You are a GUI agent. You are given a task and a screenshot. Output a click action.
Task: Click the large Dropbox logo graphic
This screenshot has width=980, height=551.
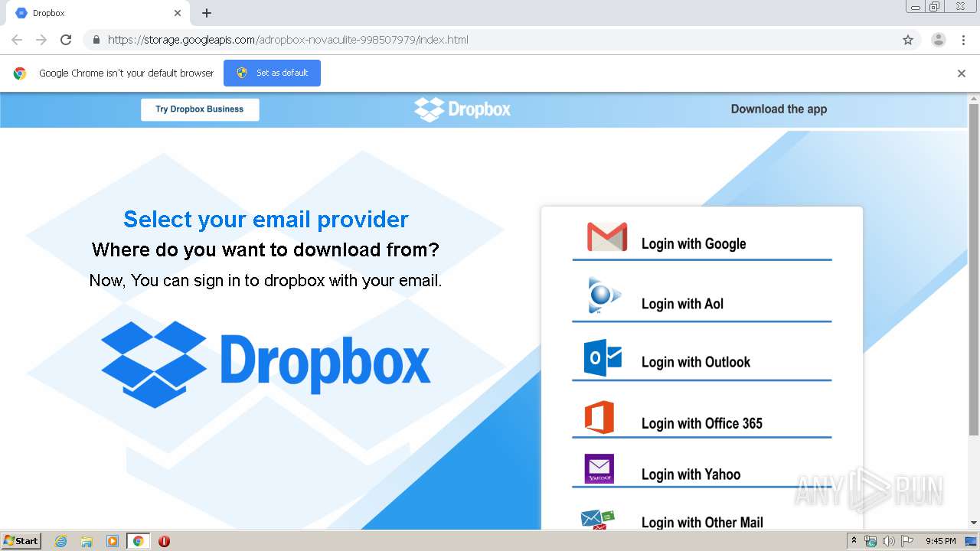pos(266,364)
